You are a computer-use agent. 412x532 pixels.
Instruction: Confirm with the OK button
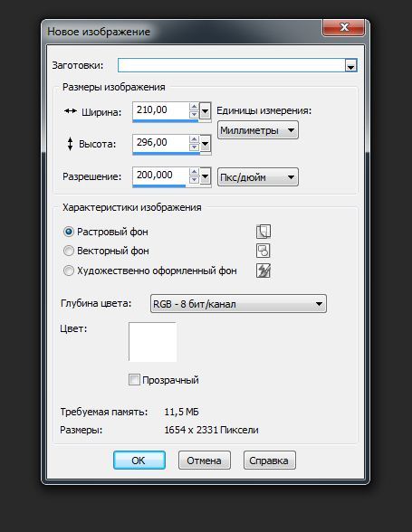[x=139, y=461]
